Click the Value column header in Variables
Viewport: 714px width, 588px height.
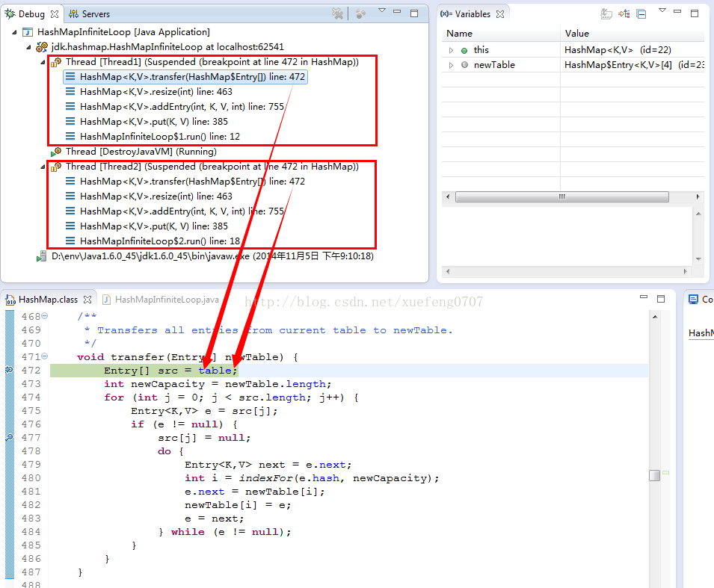click(x=633, y=34)
